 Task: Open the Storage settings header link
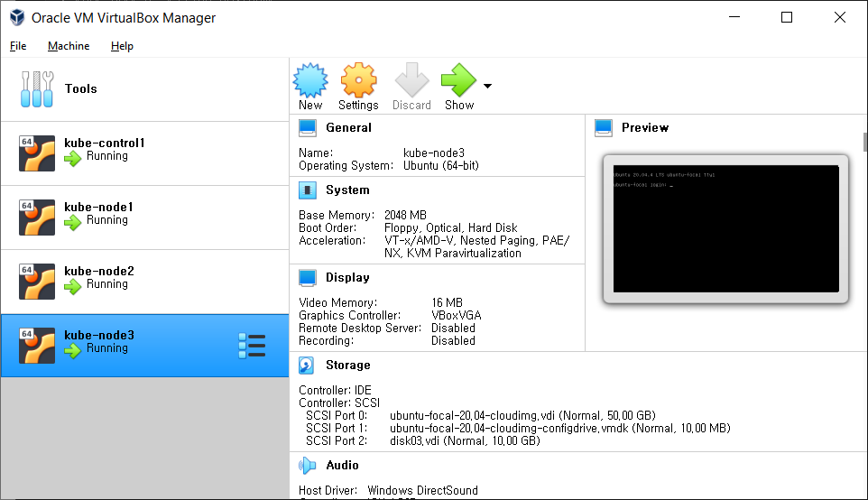tap(347, 365)
